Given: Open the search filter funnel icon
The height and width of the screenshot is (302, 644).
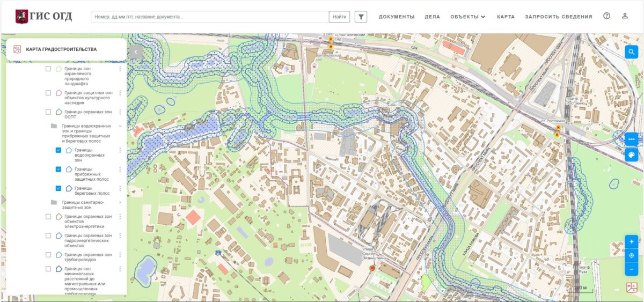Looking at the screenshot, I should [361, 17].
